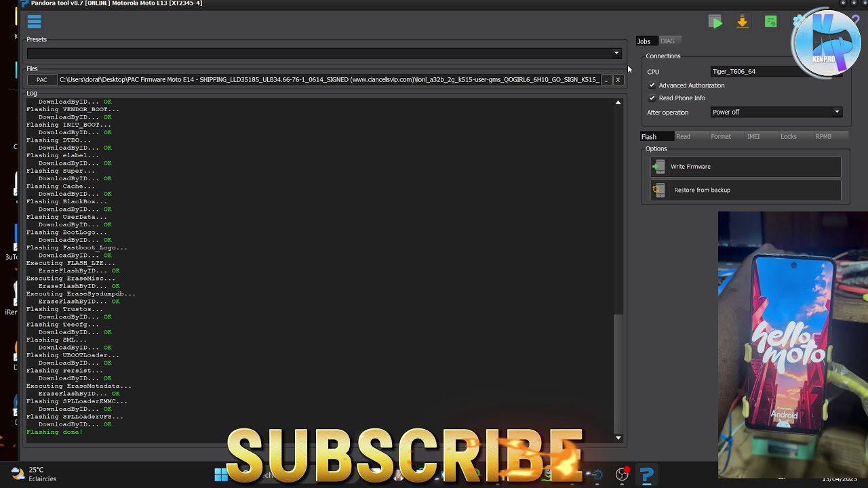
Task: Click the 'Flashing UserData...' log line
Action: point(66,217)
